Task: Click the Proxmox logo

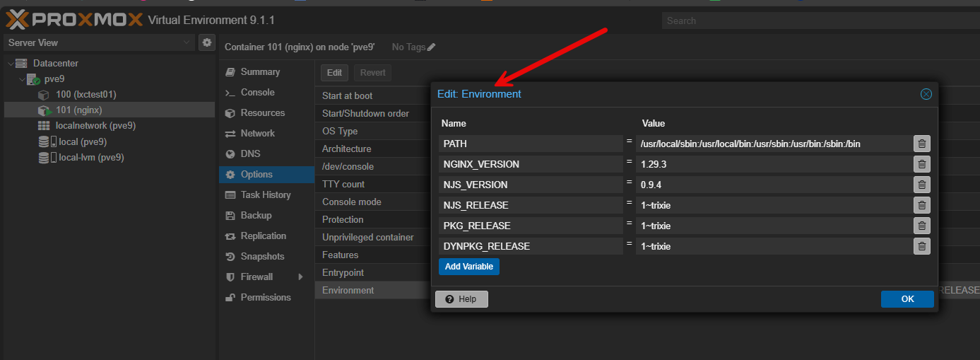Action: [x=73, y=20]
